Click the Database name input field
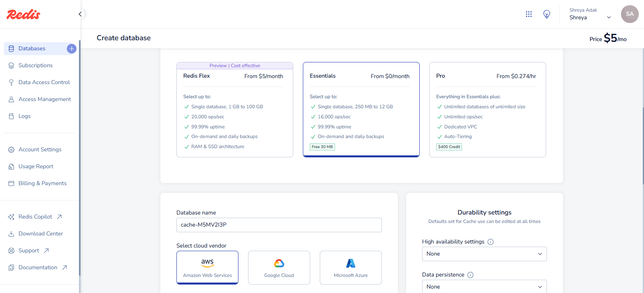Image resolution: width=644 pixels, height=293 pixels. [x=279, y=225]
